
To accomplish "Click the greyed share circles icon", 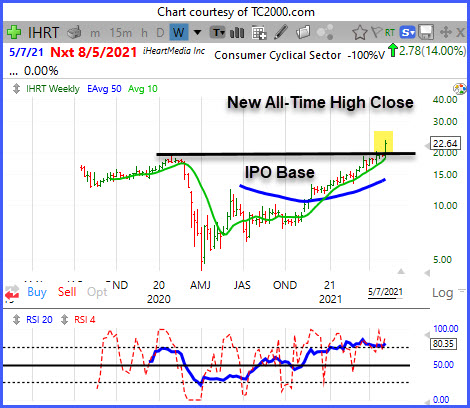I will pos(325,32).
